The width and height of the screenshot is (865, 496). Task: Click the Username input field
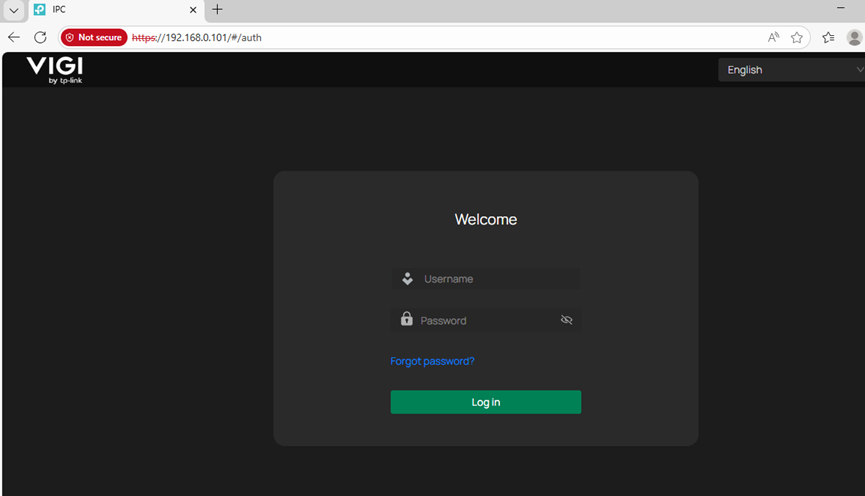pos(485,279)
